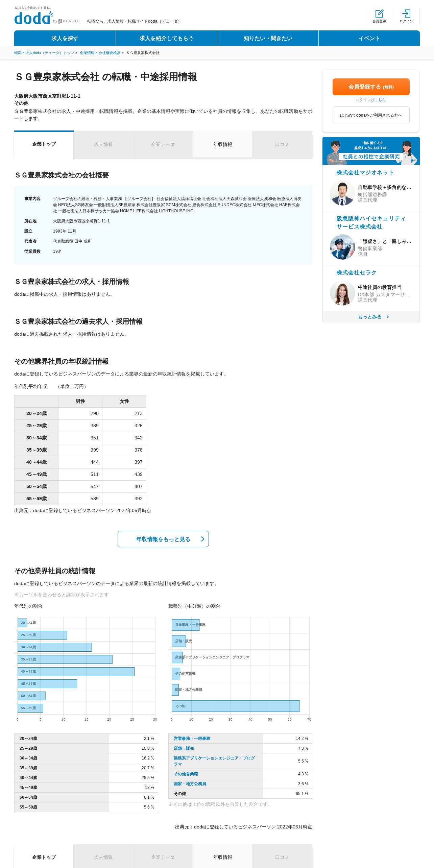This screenshot has height=868, width=434.
Task: Click the 営業事務・一般事務 chart bar
Action: tap(186, 625)
